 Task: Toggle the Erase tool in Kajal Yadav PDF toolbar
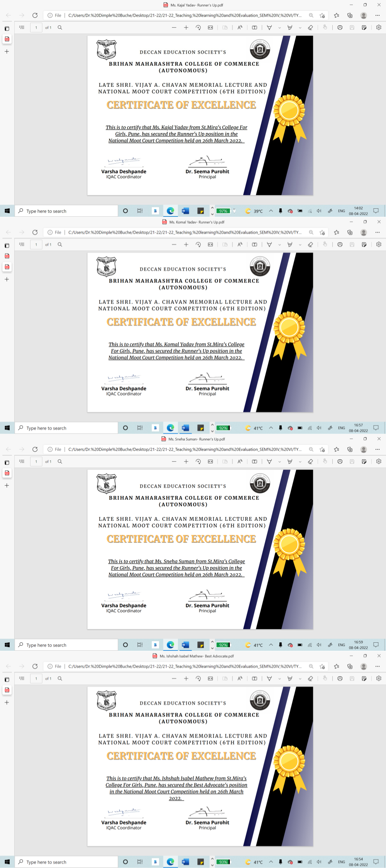pyautogui.click(x=310, y=27)
